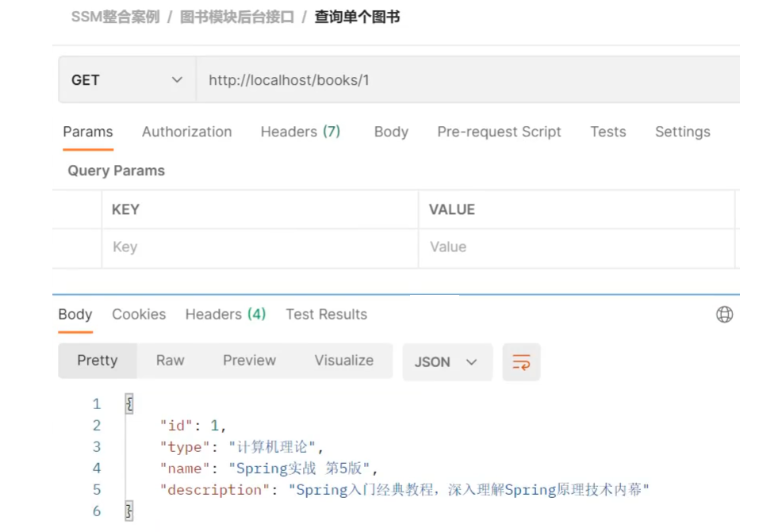The height and width of the screenshot is (532, 778).
Task: Open the Tests tab
Action: pos(607,132)
